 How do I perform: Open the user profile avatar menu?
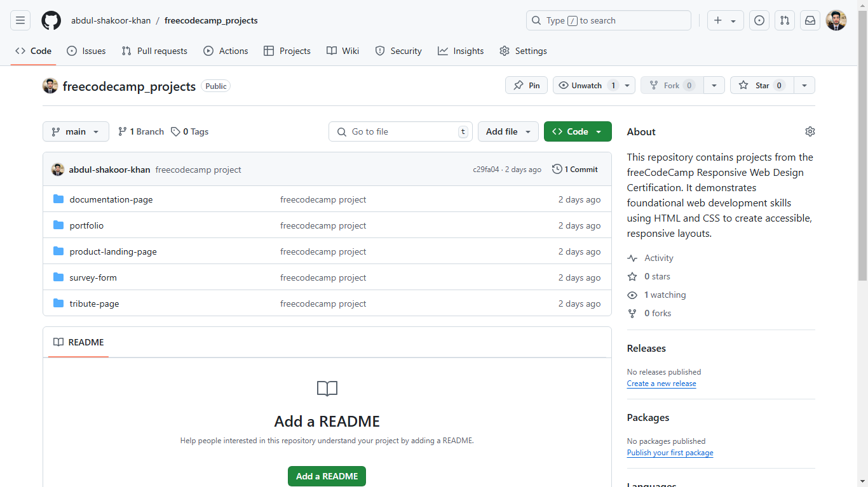point(836,20)
